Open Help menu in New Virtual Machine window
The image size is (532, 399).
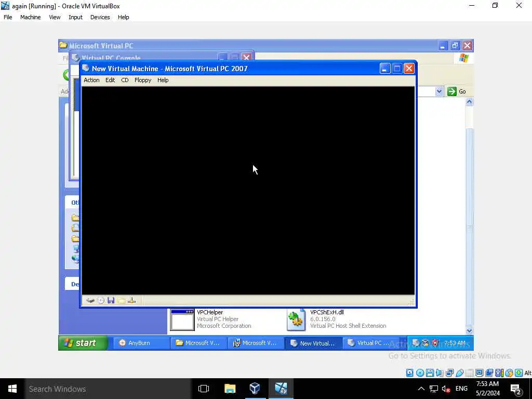163,80
